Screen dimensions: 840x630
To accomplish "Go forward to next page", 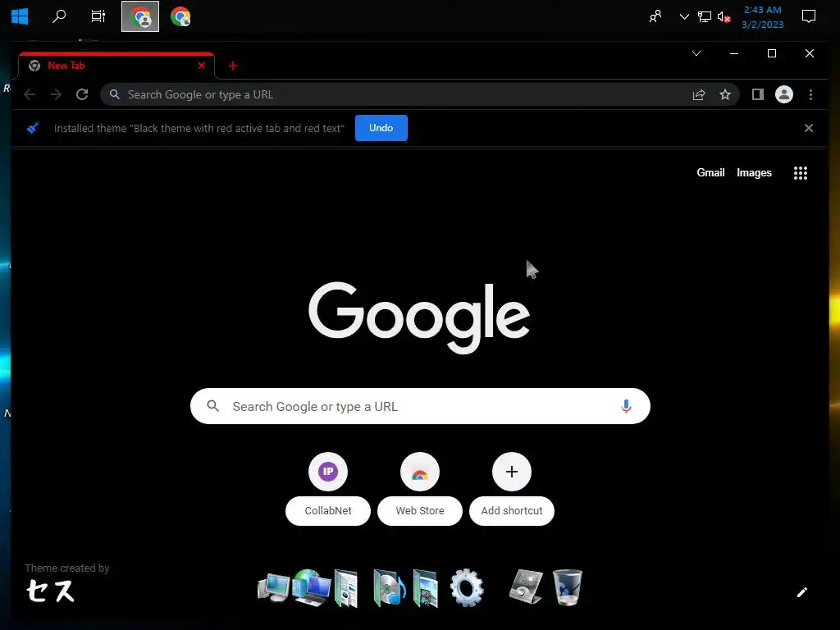I will [x=56, y=95].
